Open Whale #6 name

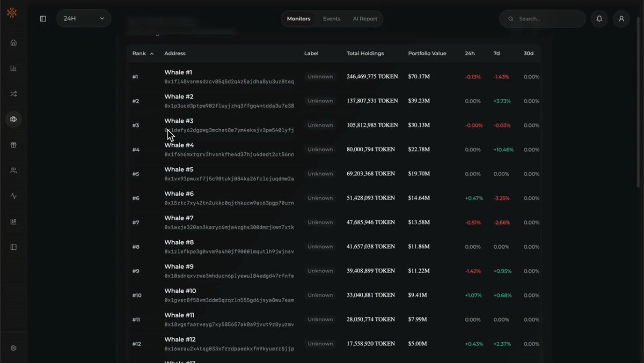(x=179, y=194)
